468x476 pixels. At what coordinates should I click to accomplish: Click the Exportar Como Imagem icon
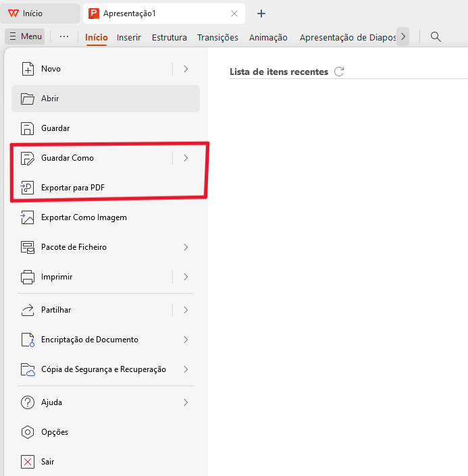point(27,217)
